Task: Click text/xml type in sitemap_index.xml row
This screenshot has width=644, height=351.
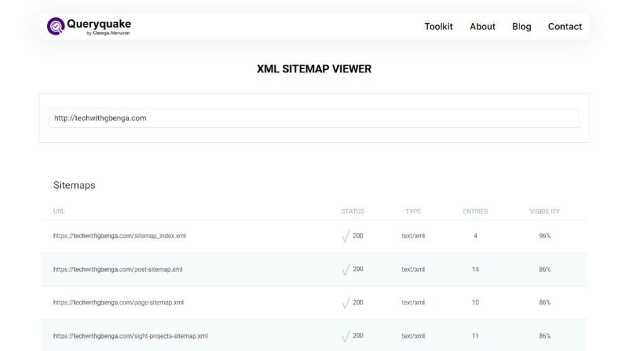Action: click(x=413, y=236)
